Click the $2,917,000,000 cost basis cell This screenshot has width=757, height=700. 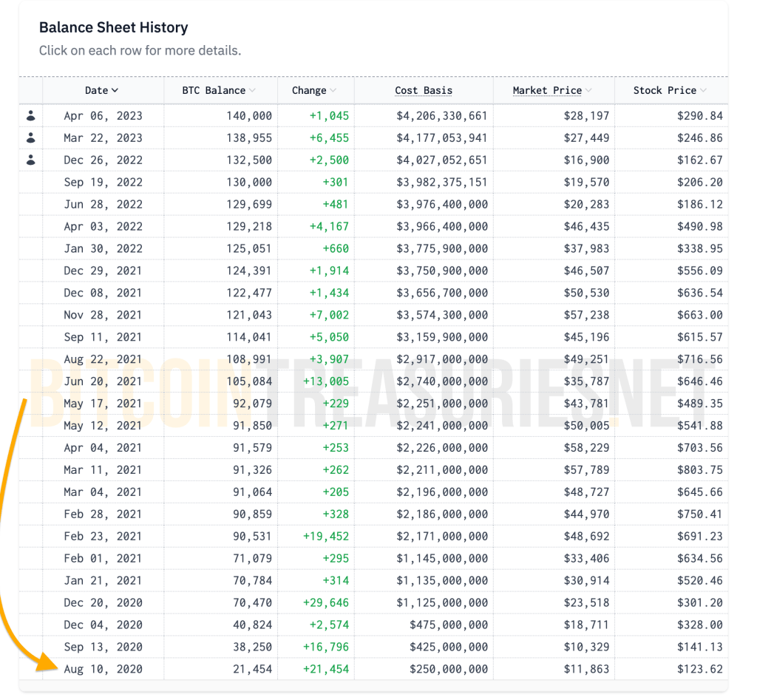pos(440,359)
